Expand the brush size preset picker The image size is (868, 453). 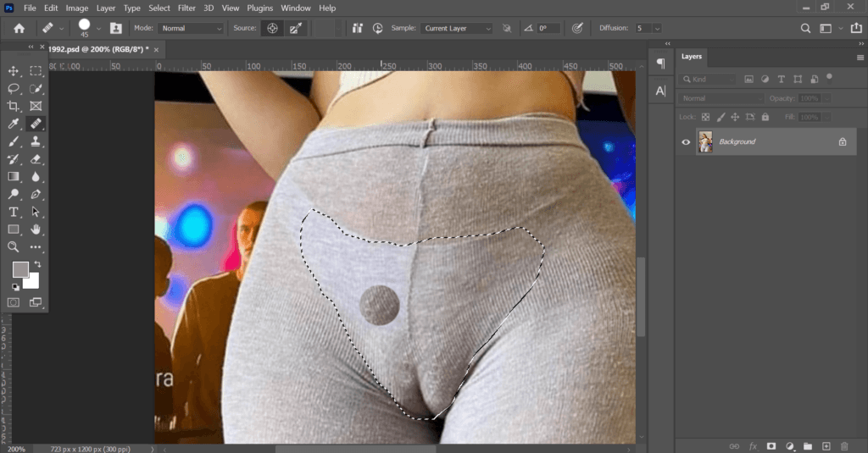(98, 28)
